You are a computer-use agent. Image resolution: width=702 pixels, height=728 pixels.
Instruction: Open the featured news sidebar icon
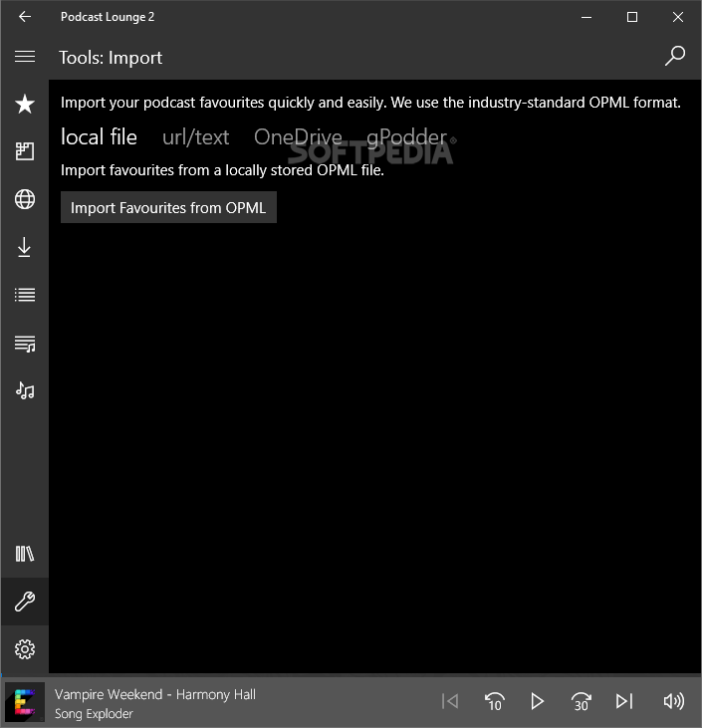[x=25, y=151]
